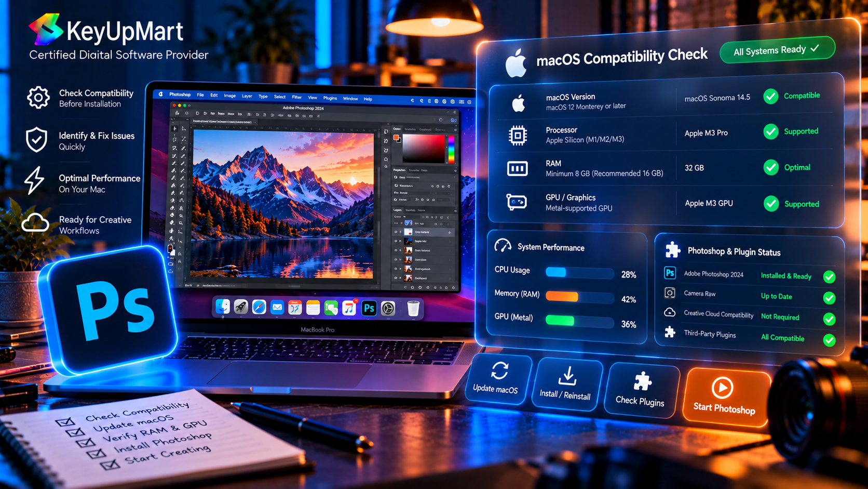This screenshot has width=868, height=489.
Task: Select the Move tool in Photoshop toolbar
Action: click(x=174, y=128)
